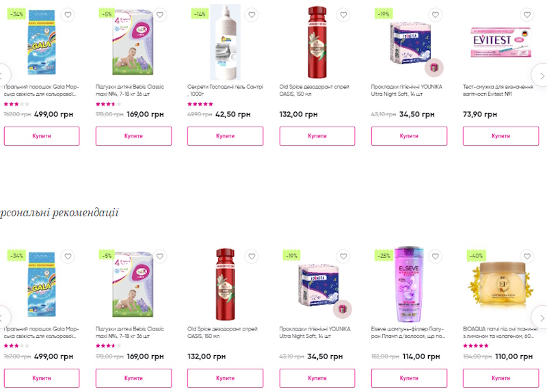Screen dimensions: 547x392
Task: Click gift icon on top YOUNIKA pads
Action: click(434, 67)
